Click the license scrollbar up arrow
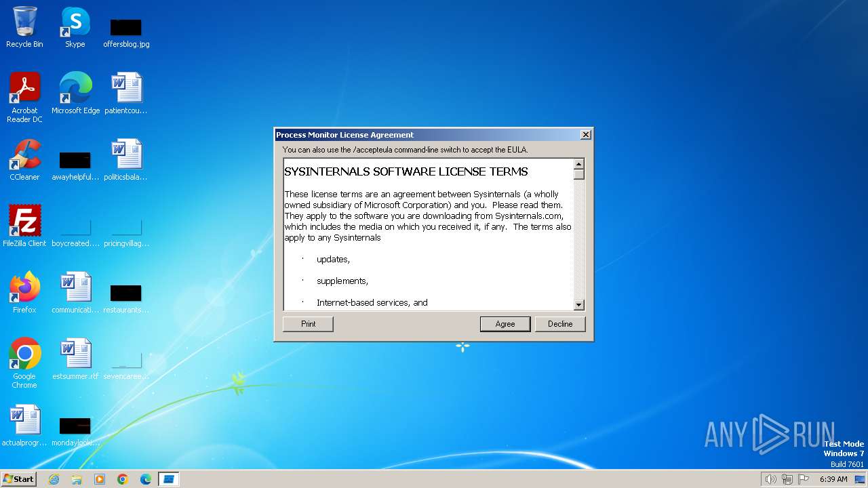Image resolution: width=868 pixels, height=488 pixels. pyautogui.click(x=579, y=164)
